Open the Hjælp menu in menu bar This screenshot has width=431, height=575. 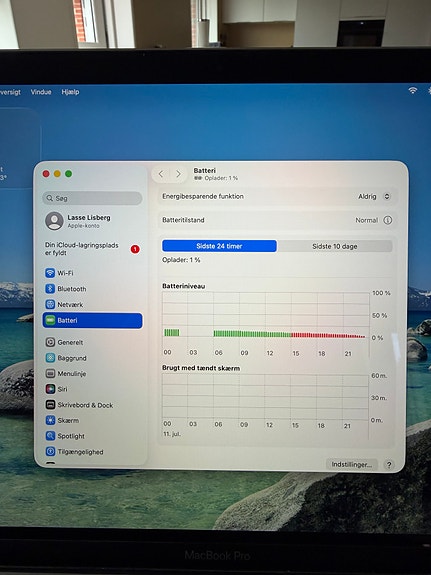(70, 92)
